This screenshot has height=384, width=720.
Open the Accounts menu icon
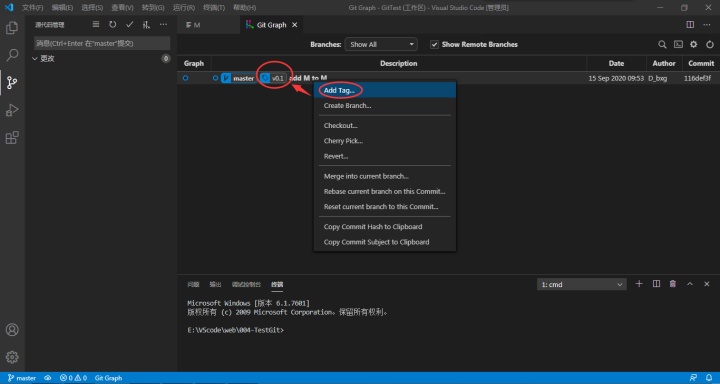[12, 329]
